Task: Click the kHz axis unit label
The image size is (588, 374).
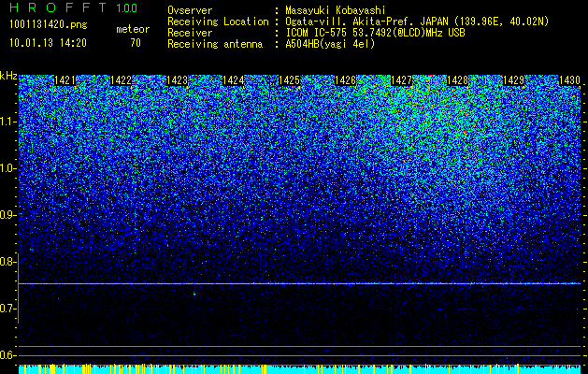Action: pyautogui.click(x=8, y=76)
